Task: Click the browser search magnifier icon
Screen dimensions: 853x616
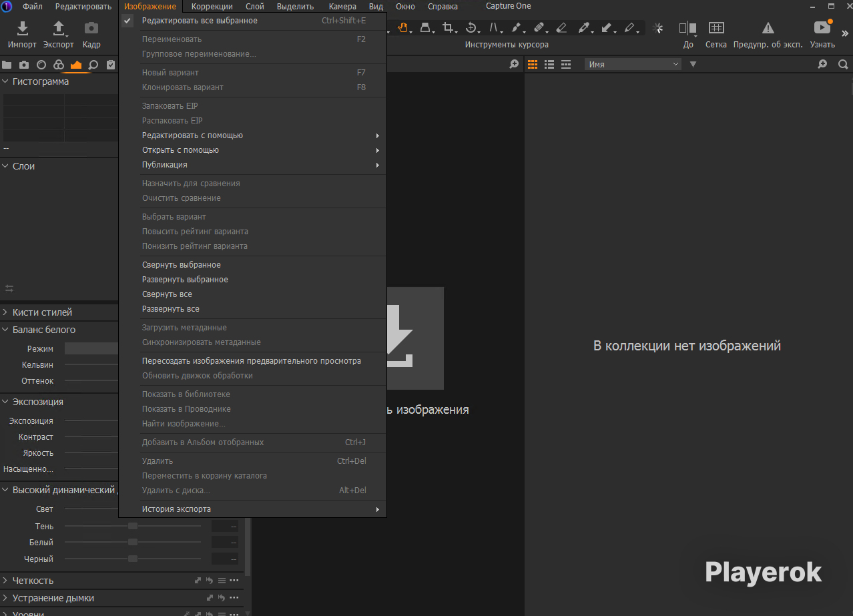Action: click(x=843, y=64)
